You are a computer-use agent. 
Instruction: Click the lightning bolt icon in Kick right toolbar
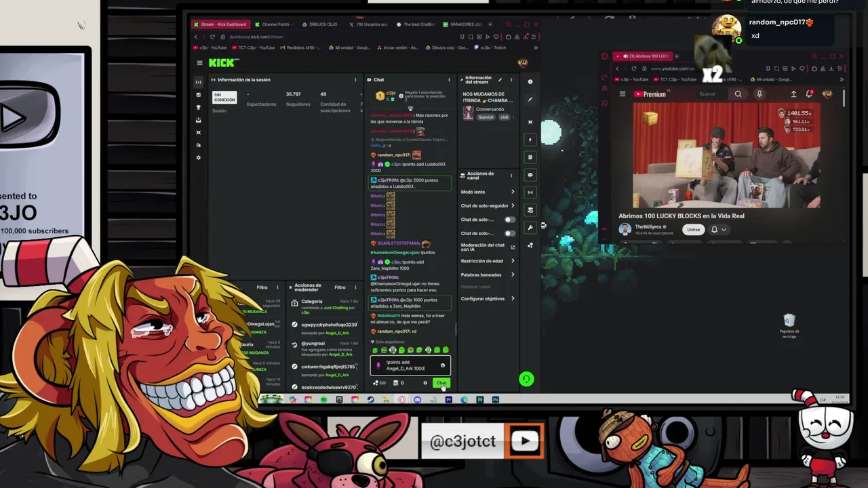530,140
